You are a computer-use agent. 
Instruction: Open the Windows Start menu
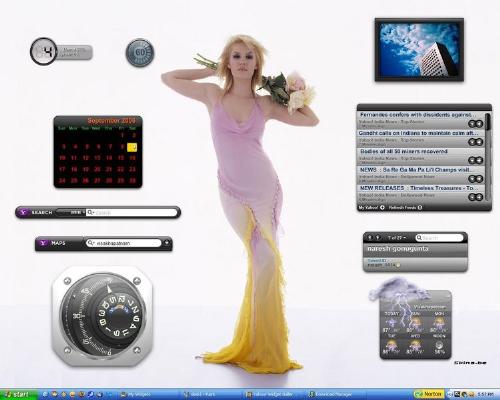click(x=18, y=394)
